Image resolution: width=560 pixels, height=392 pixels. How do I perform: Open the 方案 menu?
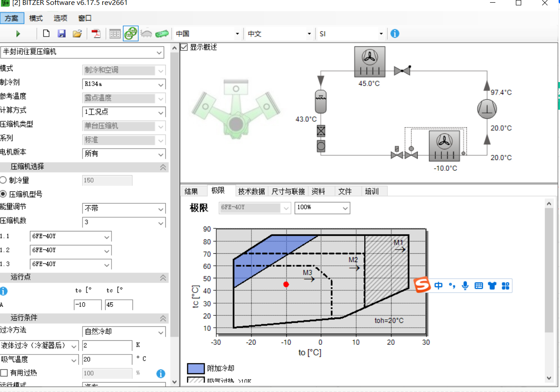(12, 18)
